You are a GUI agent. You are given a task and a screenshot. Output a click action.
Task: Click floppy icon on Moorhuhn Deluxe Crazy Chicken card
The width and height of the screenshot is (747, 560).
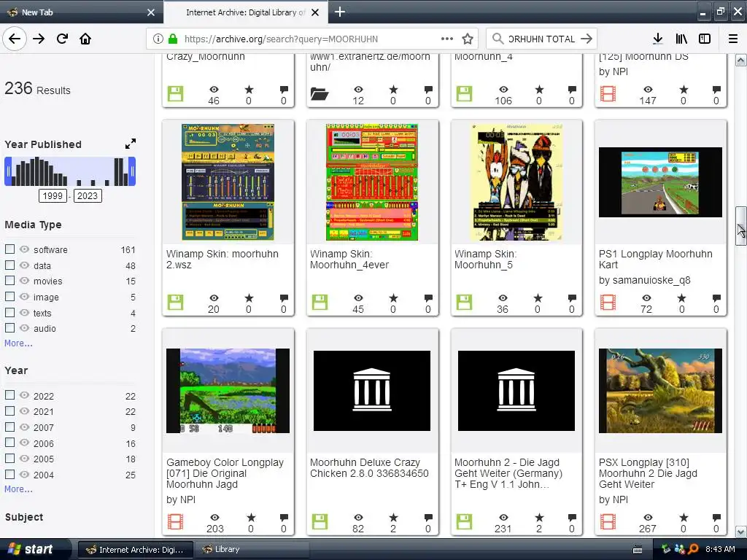[320, 521]
